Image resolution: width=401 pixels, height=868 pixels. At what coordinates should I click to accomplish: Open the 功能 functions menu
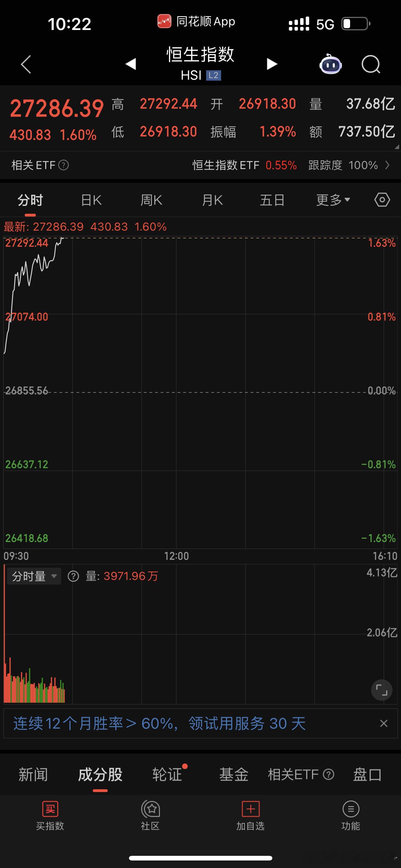350,816
